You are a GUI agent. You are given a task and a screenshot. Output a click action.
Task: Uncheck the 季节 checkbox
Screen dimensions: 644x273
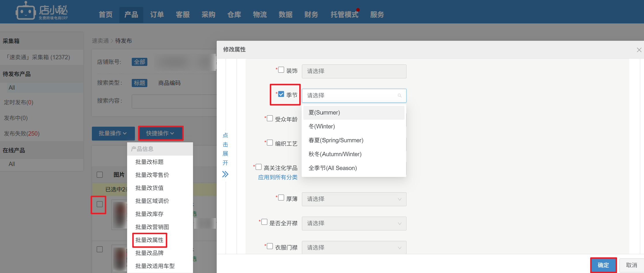(x=281, y=94)
